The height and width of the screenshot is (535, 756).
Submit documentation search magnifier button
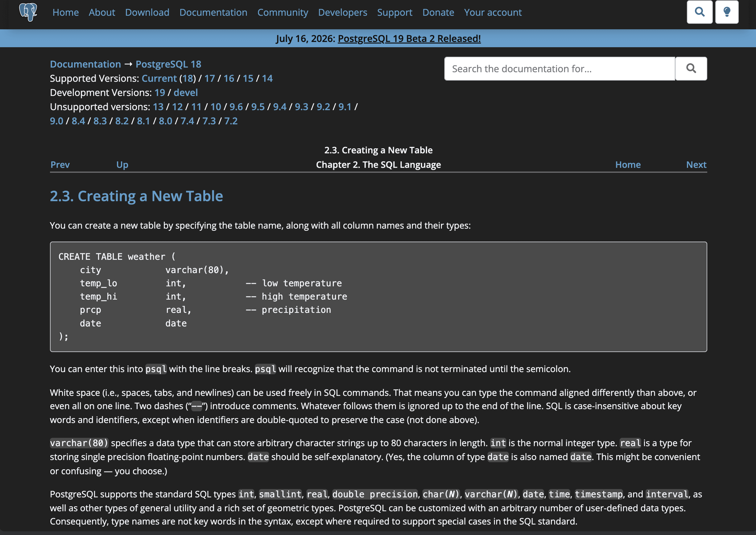point(691,68)
